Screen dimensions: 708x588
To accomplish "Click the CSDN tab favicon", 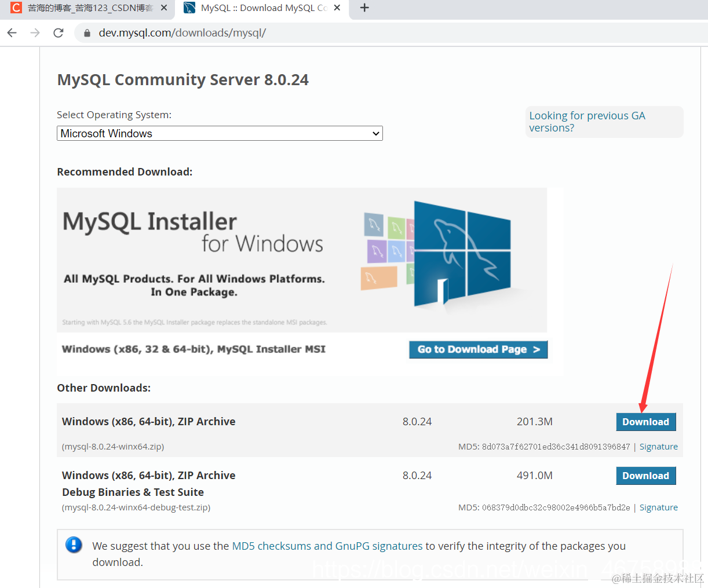I will (16, 8).
